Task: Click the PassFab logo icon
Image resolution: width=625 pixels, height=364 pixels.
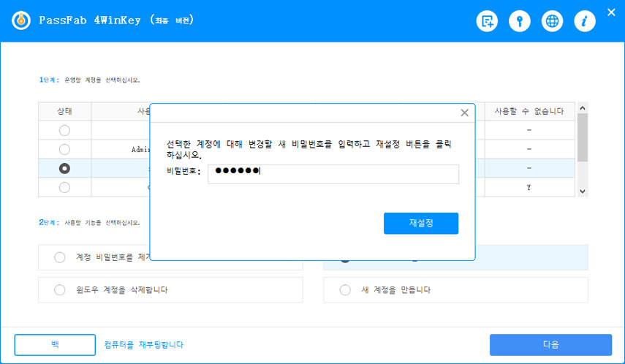Action: (x=21, y=20)
